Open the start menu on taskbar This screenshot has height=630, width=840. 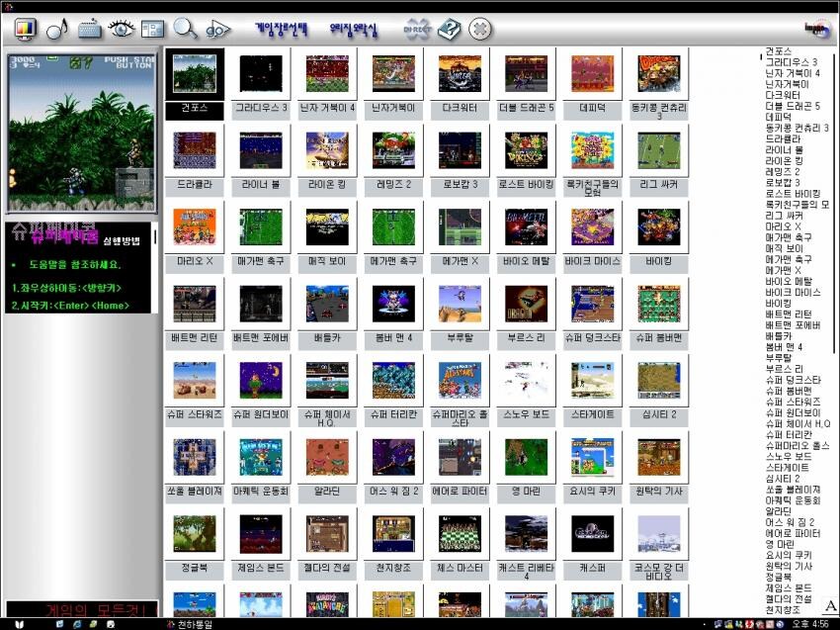click(x=19, y=625)
